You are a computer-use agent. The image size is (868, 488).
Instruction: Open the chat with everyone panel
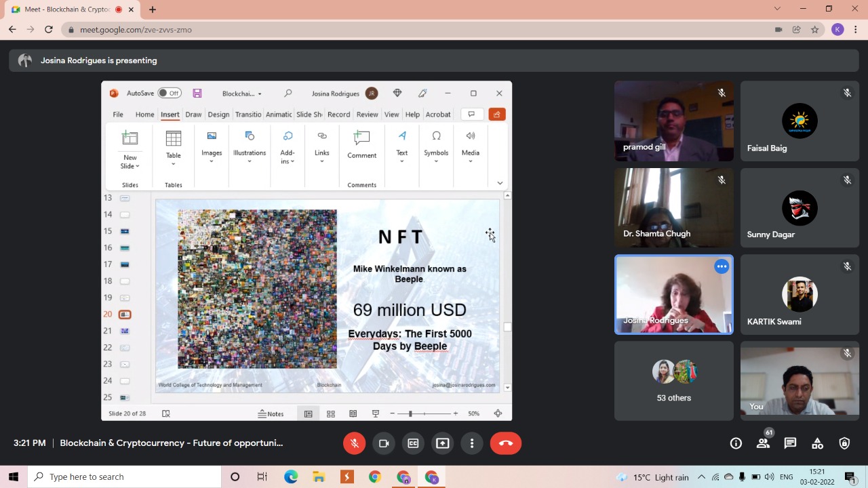click(790, 443)
